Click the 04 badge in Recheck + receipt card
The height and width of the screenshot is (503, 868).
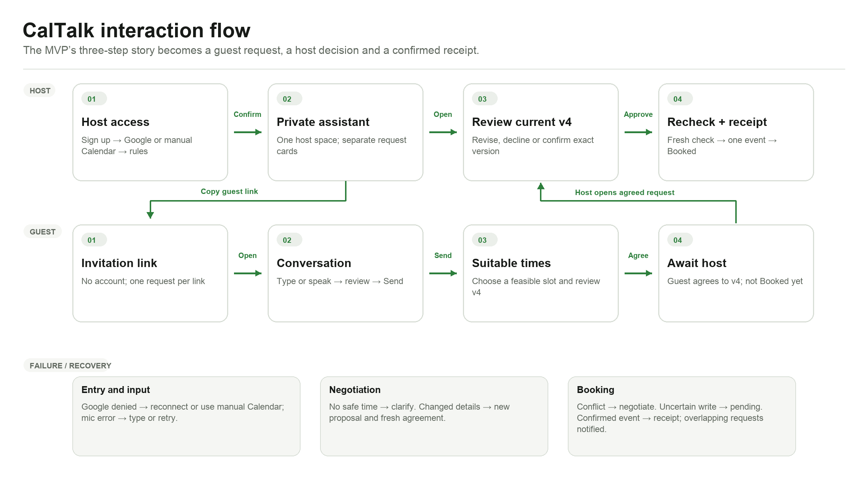(680, 99)
